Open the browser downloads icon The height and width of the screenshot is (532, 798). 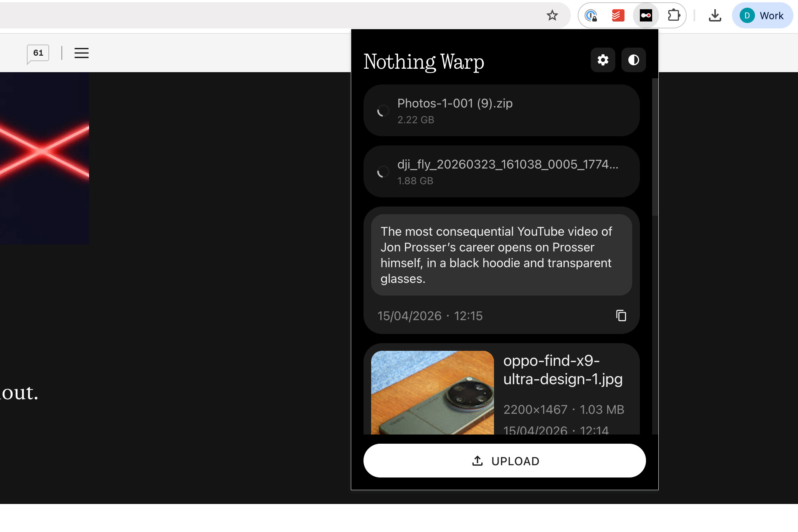click(715, 15)
